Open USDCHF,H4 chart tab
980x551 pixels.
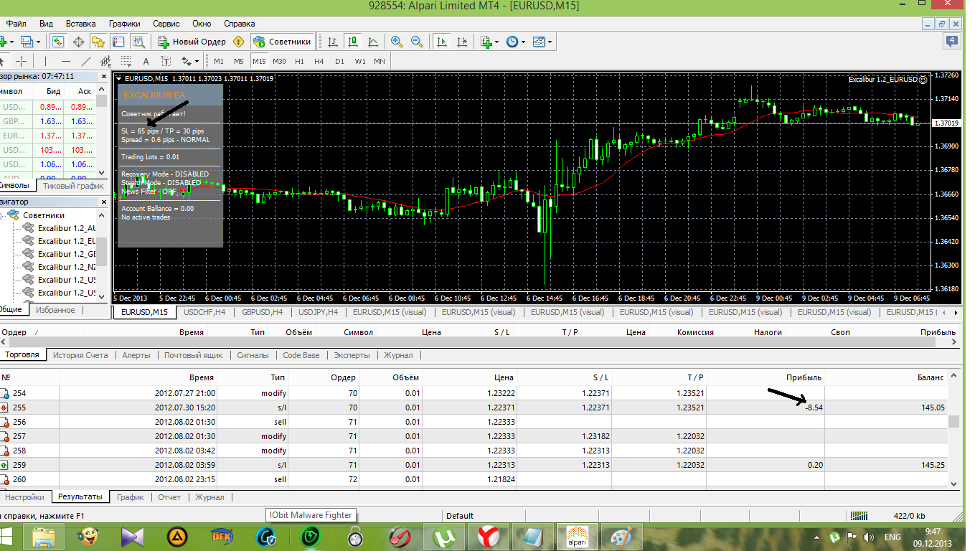pyautogui.click(x=206, y=312)
